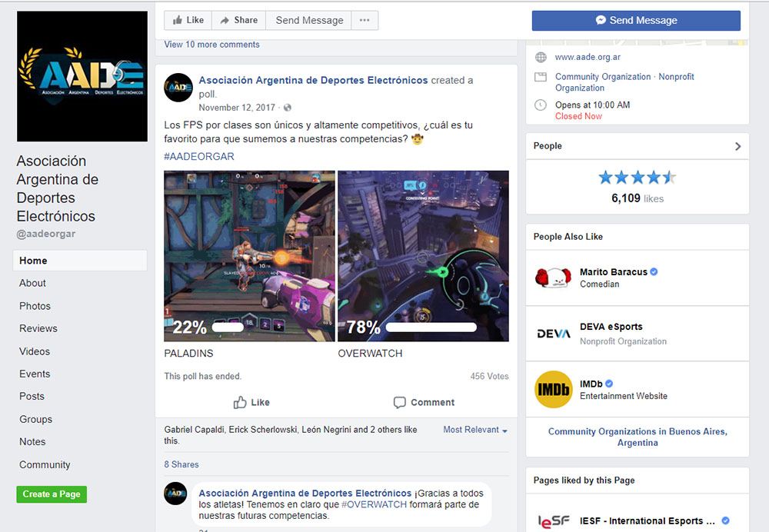The image size is (769, 532).
Task: Click the @aadeorgar page handle
Action: tap(46, 234)
